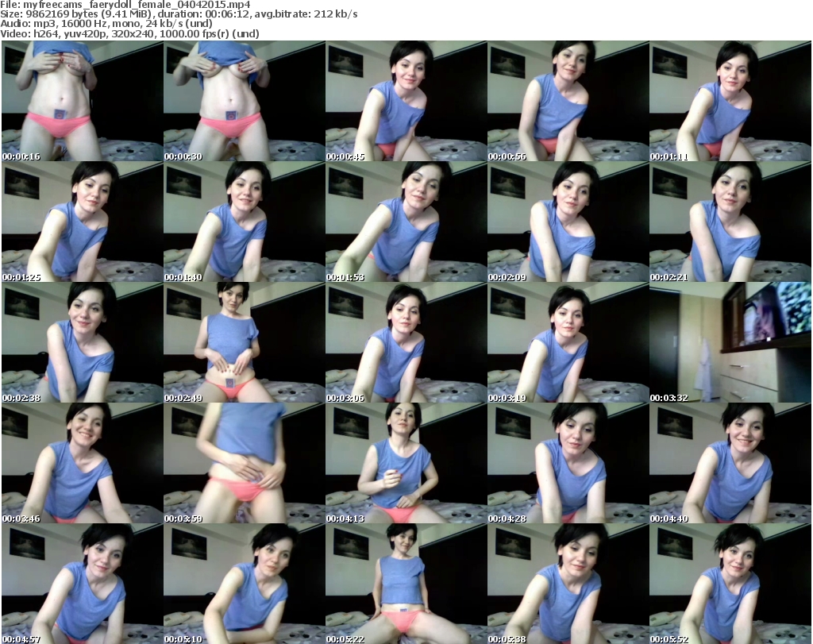The image size is (813, 644).
Task: Select the thumbnail stamped 00:00:16
Action: click(x=83, y=101)
